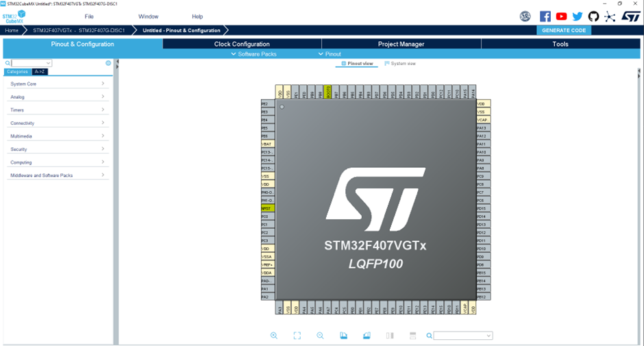The image size is (644, 346).
Task: Zoom out of the chip pinout
Action: [x=321, y=336]
